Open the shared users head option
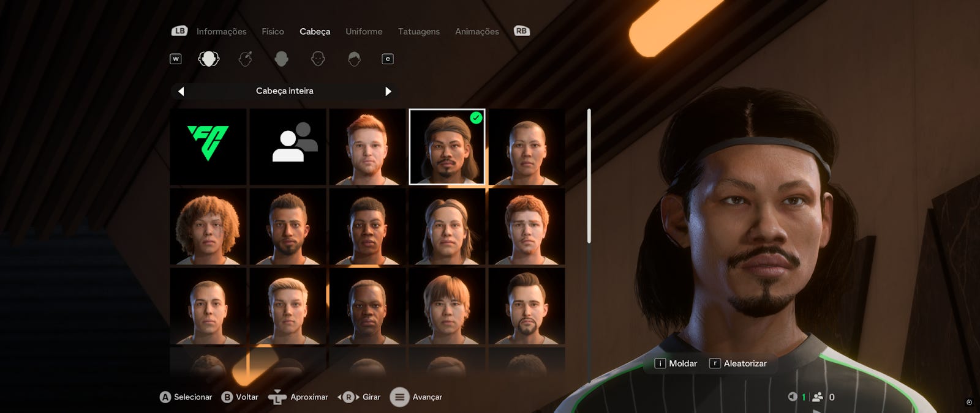980x413 pixels. [x=288, y=147]
